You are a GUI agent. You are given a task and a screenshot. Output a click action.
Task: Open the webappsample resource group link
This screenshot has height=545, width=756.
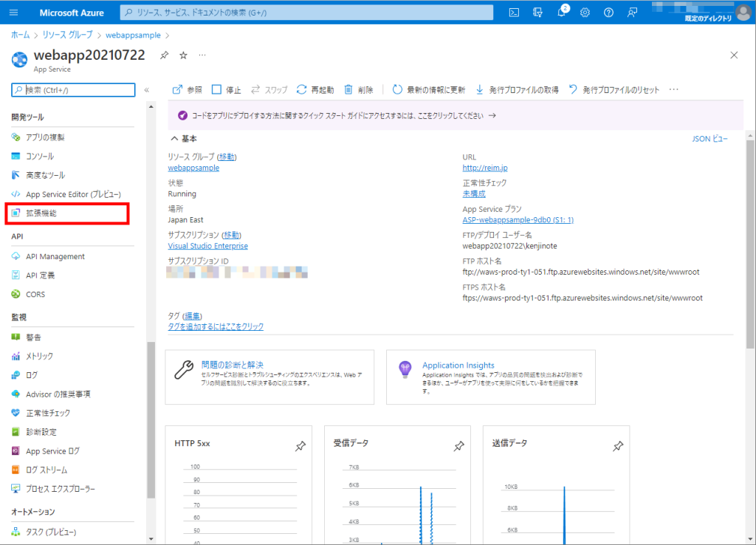193,168
